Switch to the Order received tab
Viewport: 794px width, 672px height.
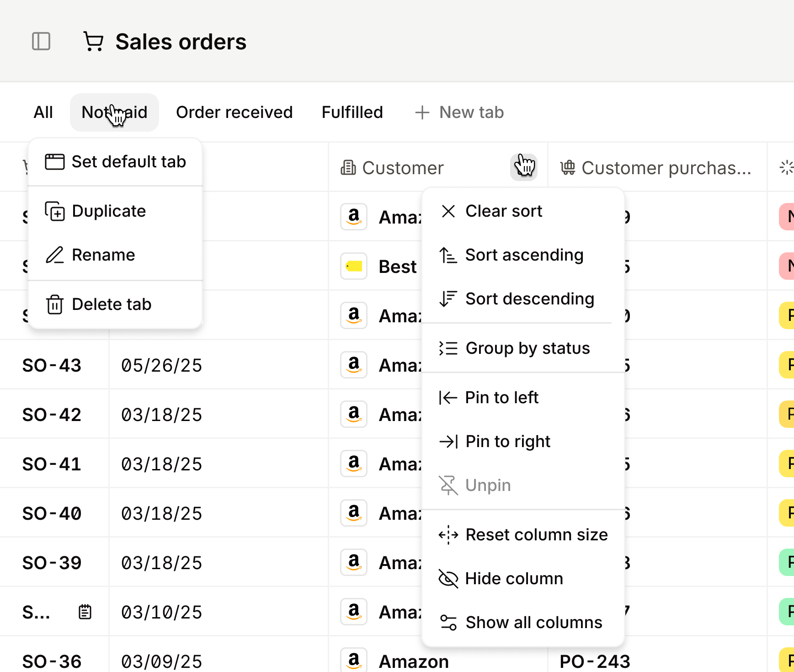coord(234,112)
